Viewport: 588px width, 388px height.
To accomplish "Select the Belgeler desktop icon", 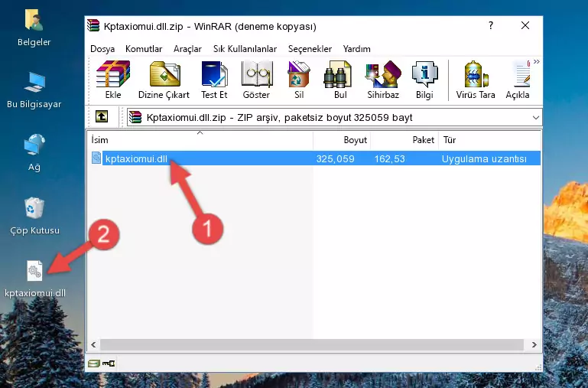I will pos(34,28).
